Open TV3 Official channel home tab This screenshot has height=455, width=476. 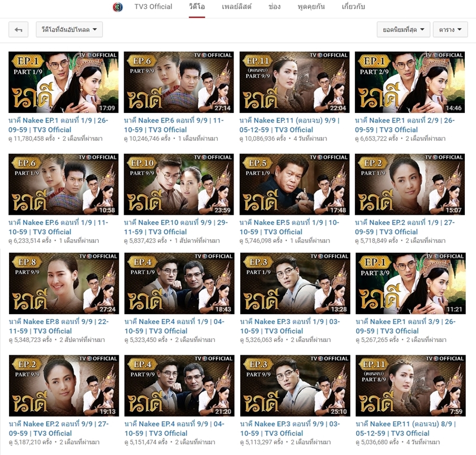(153, 7)
